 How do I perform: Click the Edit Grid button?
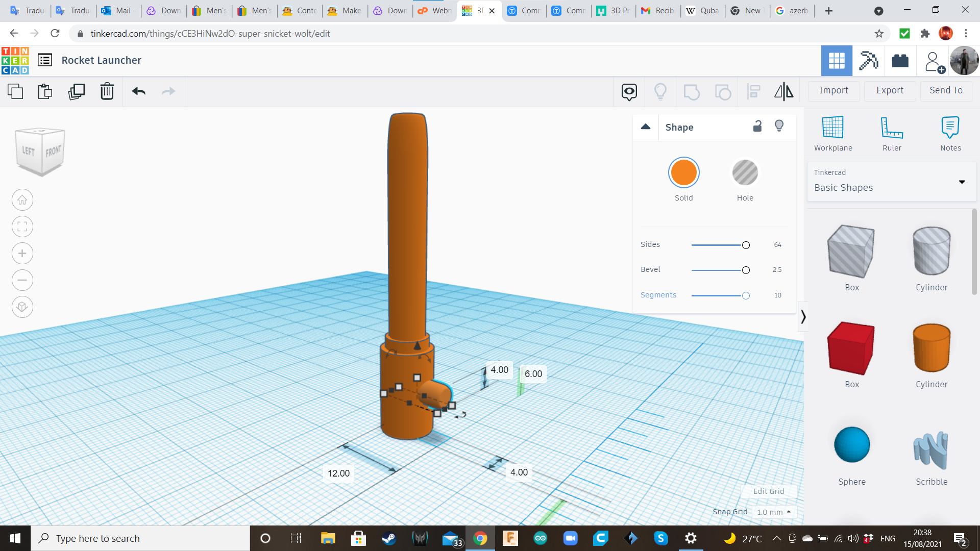[x=769, y=491]
